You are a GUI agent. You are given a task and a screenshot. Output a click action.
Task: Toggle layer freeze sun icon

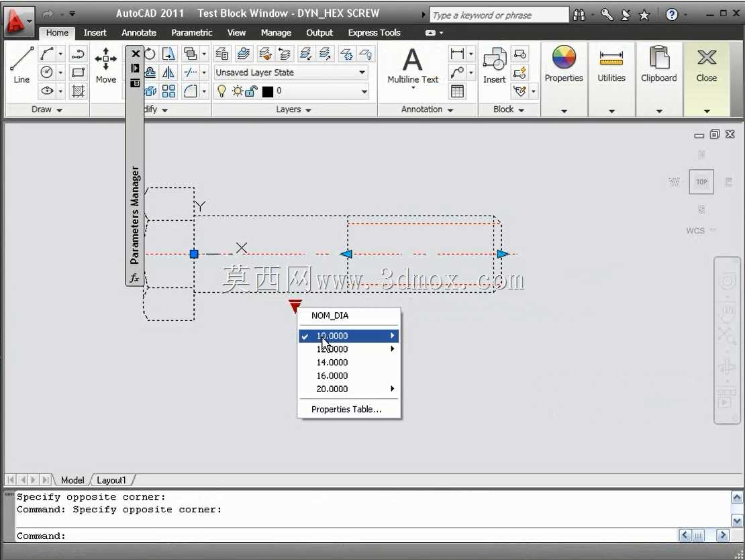[237, 91]
